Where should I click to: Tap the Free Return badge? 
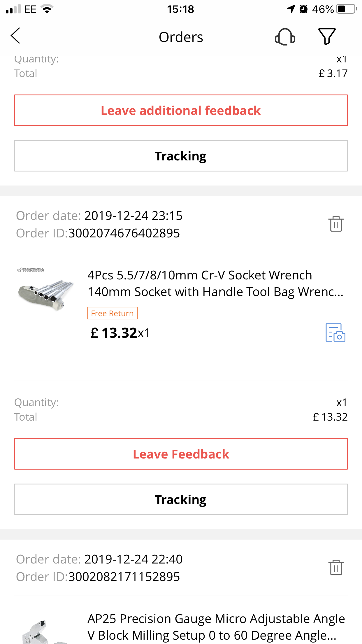point(112,313)
